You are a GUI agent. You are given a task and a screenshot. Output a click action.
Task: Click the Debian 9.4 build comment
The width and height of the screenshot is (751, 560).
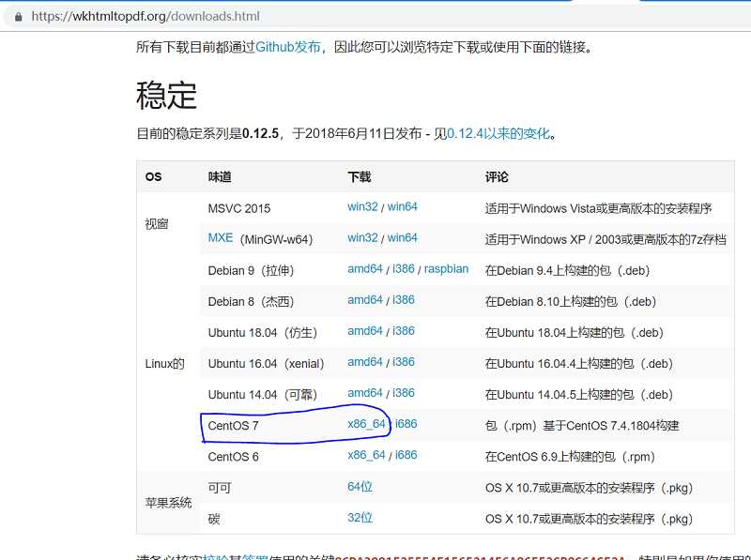point(567,271)
